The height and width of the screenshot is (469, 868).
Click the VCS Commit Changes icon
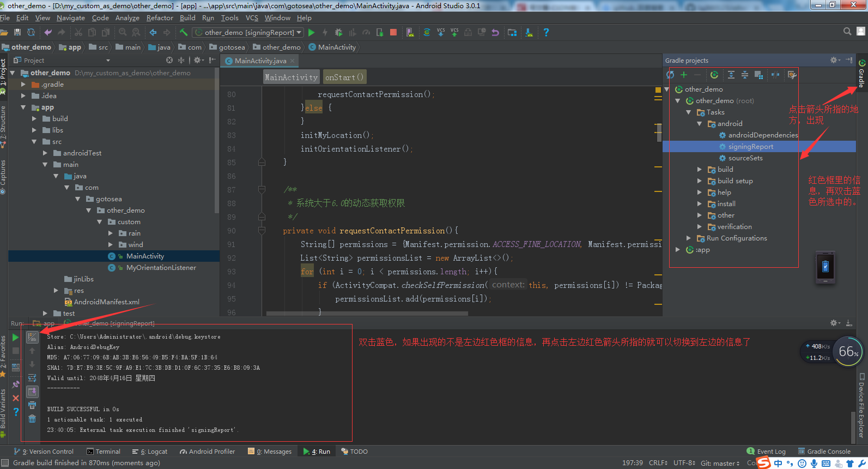click(454, 32)
